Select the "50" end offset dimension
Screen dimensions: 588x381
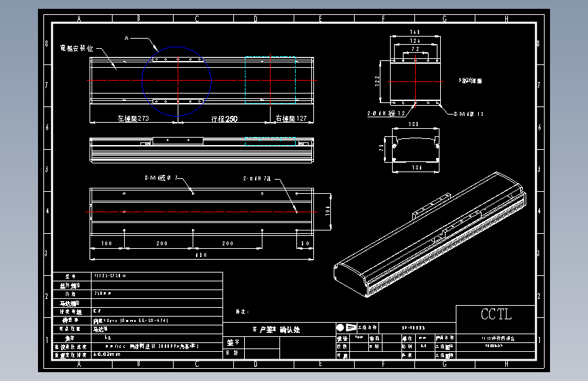tap(305, 243)
